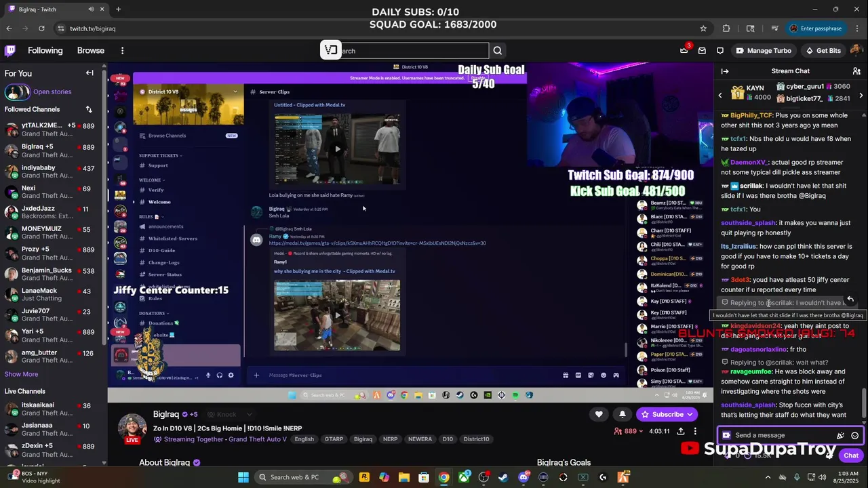Open Prime Loot crown icon
This screenshot has height=488, width=868.
tap(684, 51)
